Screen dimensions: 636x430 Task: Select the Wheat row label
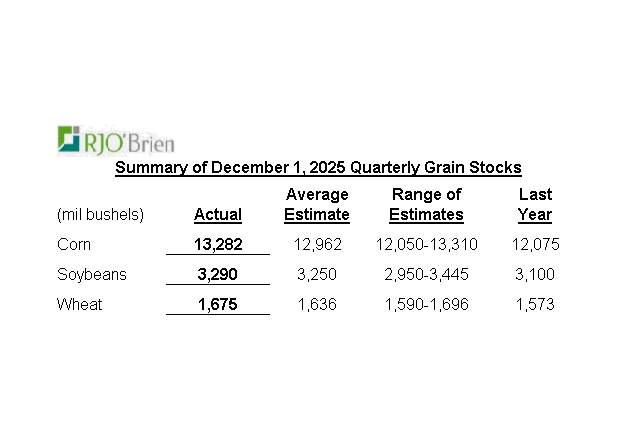(80, 304)
